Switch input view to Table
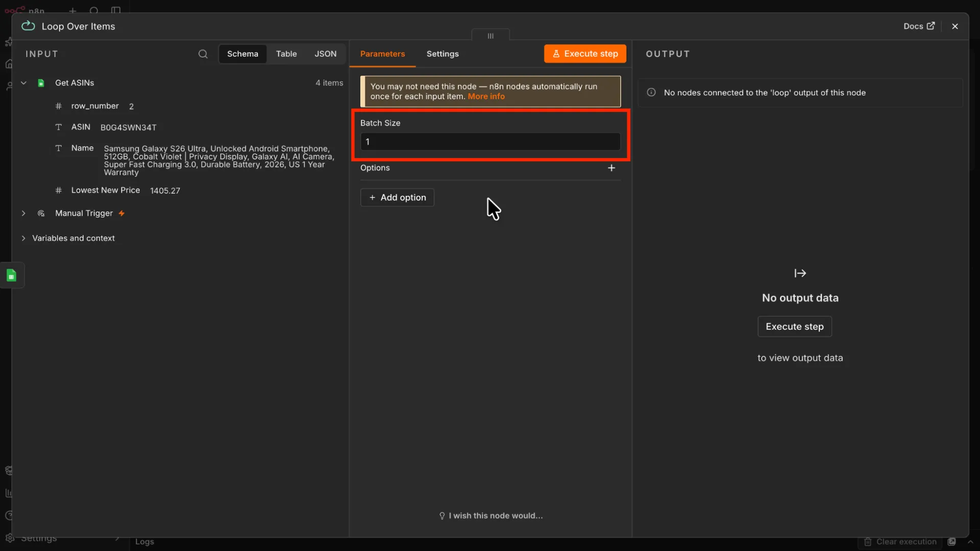 [286, 54]
